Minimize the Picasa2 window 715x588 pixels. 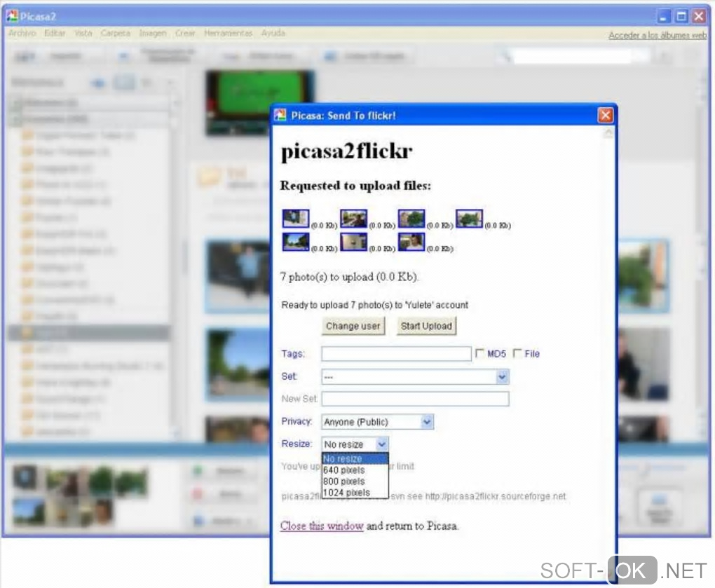point(663,16)
